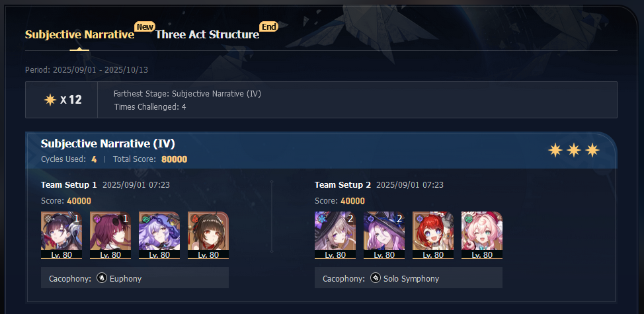
Task: Switch to the Three Act Structure tab
Action: click(x=207, y=35)
